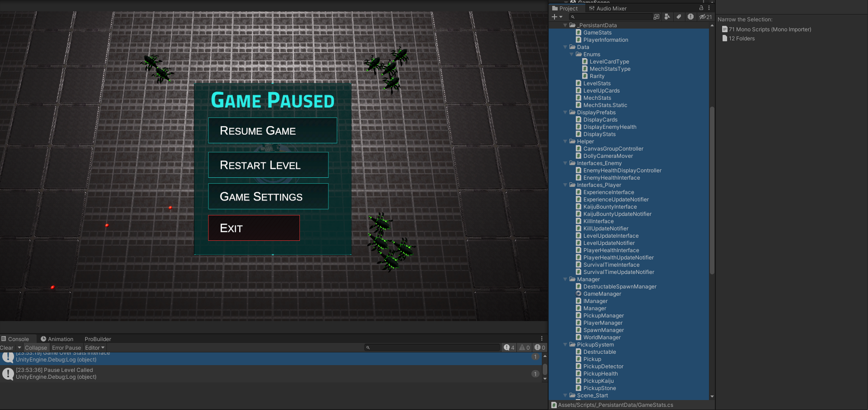Switch to the Project tab
This screenshot has height=410, width=868.
coord(565,8)
